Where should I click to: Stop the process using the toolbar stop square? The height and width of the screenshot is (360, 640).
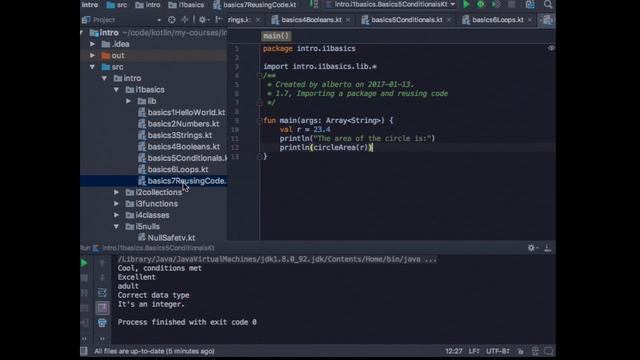click(511, 4)
